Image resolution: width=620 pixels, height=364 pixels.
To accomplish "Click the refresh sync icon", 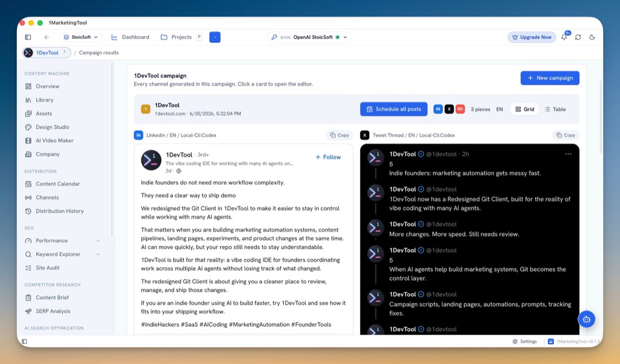I will point(578,37).
